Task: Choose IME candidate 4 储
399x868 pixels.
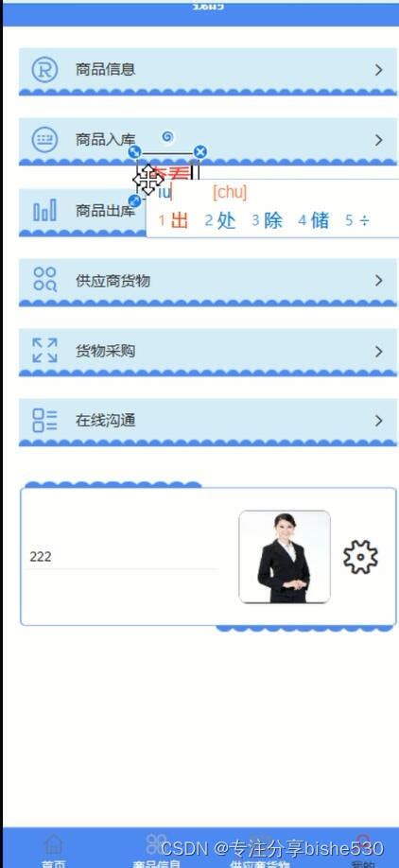Action: pos(314,220)
